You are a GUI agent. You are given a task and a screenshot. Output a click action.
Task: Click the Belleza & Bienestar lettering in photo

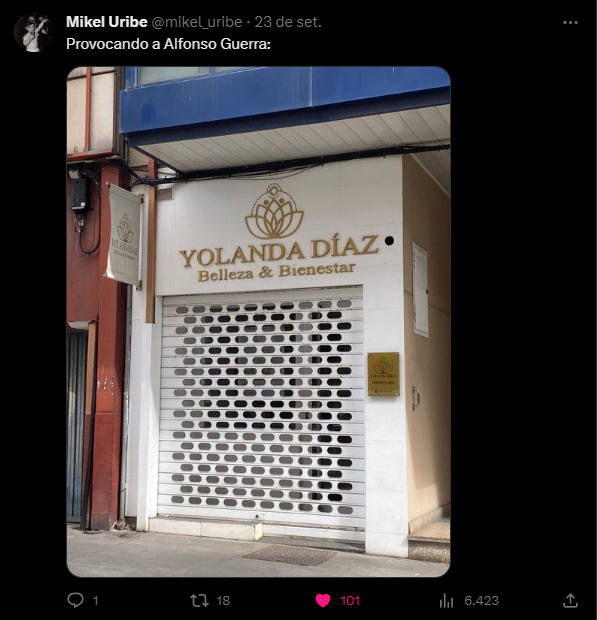[x=276, y=272]
